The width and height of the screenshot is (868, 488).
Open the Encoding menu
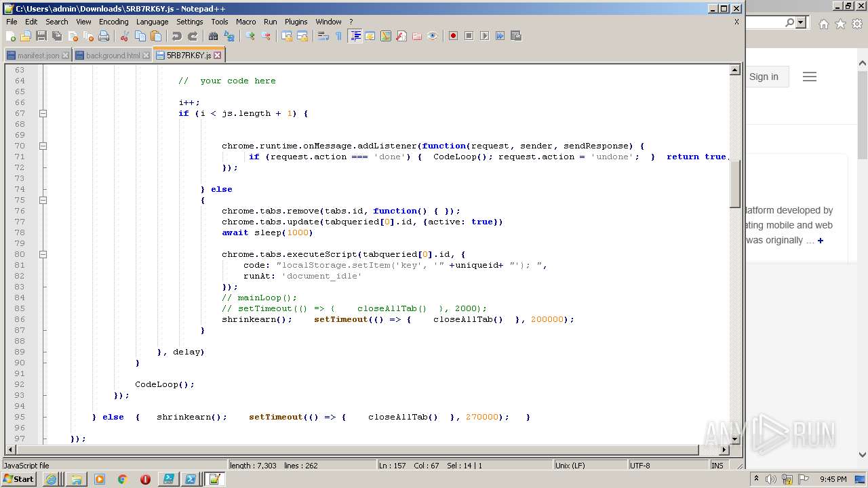pyautogui.click(x=113, y=22)
